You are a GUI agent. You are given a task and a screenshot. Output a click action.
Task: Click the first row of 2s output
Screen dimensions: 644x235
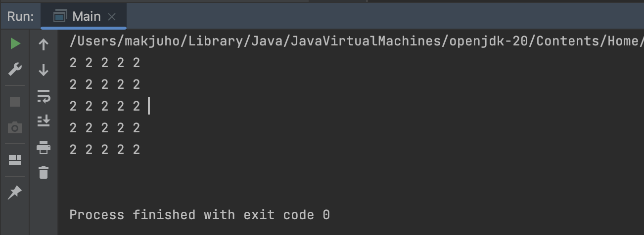(105, 63)
